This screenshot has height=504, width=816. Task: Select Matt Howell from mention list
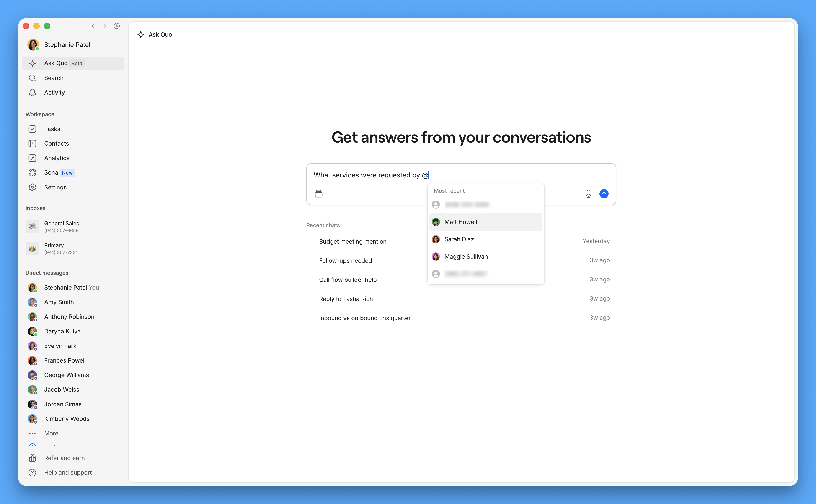tap(485, 222)
